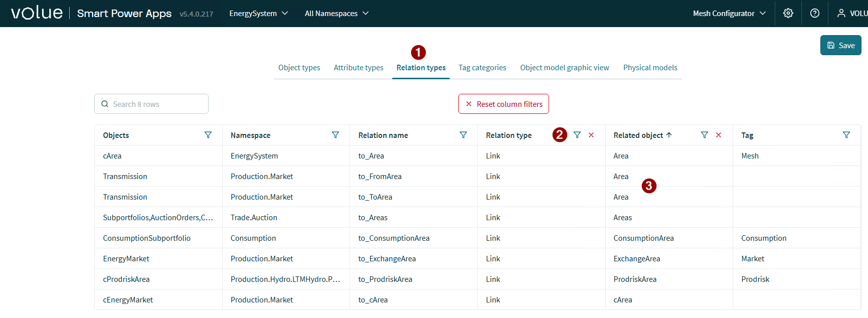868x318 pixels.
Task: Open filter for Relation name column
Action: tap(463, 135)
